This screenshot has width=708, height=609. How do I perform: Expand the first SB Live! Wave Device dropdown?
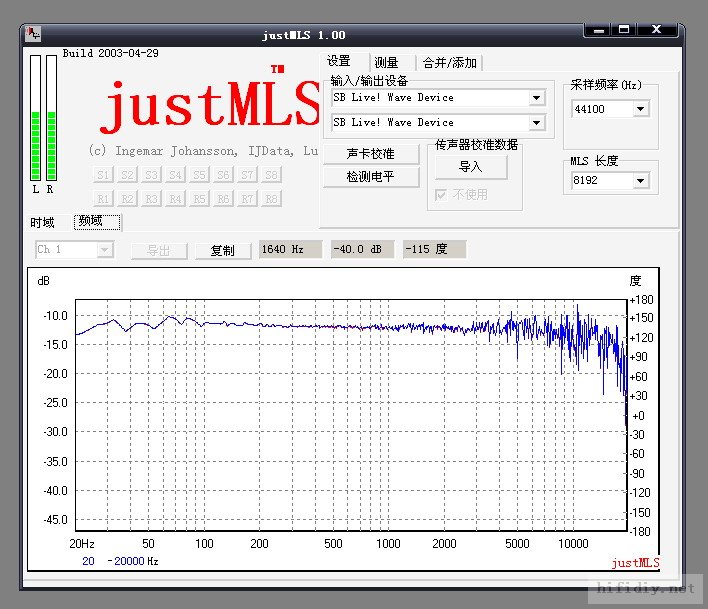pos(537,98)
